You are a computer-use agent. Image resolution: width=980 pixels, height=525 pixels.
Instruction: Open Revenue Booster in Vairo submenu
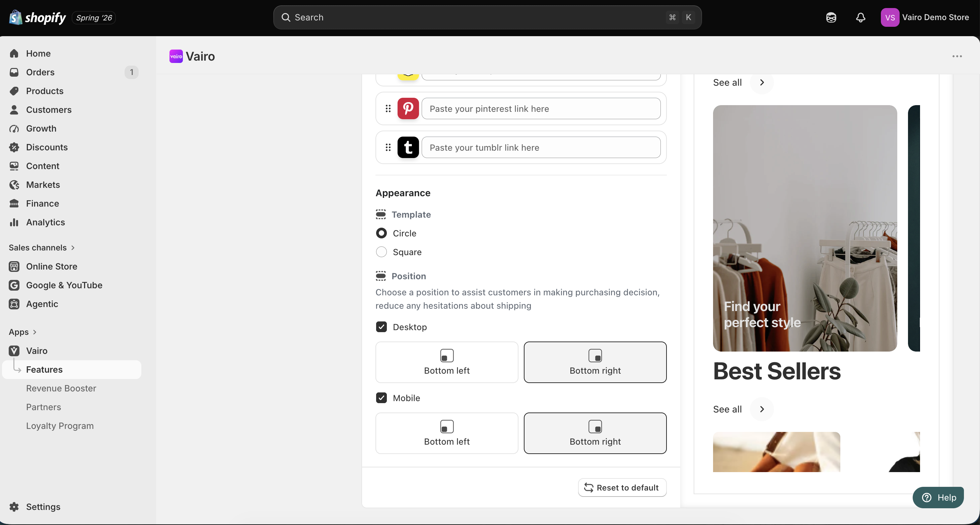(61, 388)
